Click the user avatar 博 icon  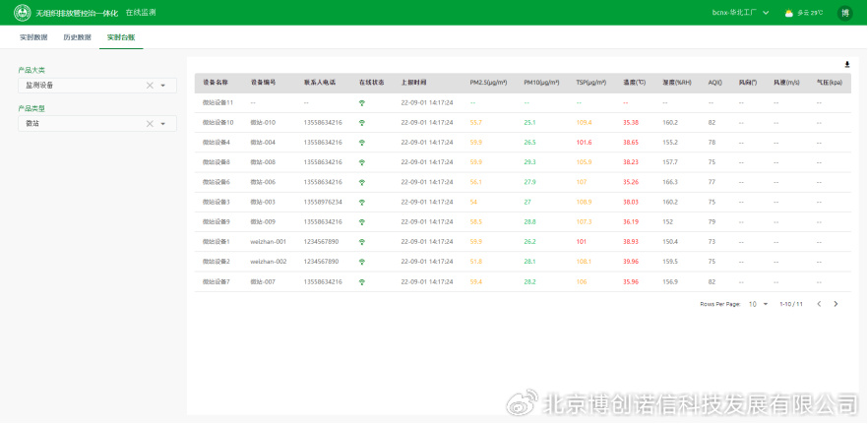(x=844, y=13)
